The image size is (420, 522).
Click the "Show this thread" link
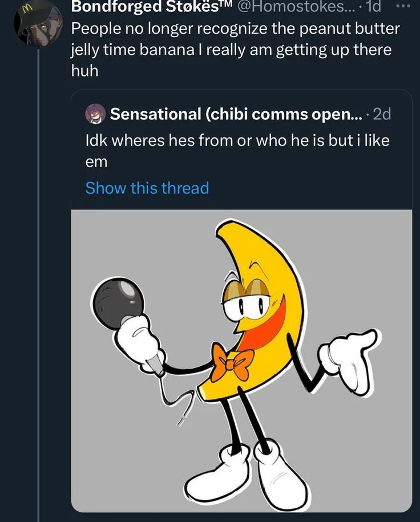pos(147,188)
